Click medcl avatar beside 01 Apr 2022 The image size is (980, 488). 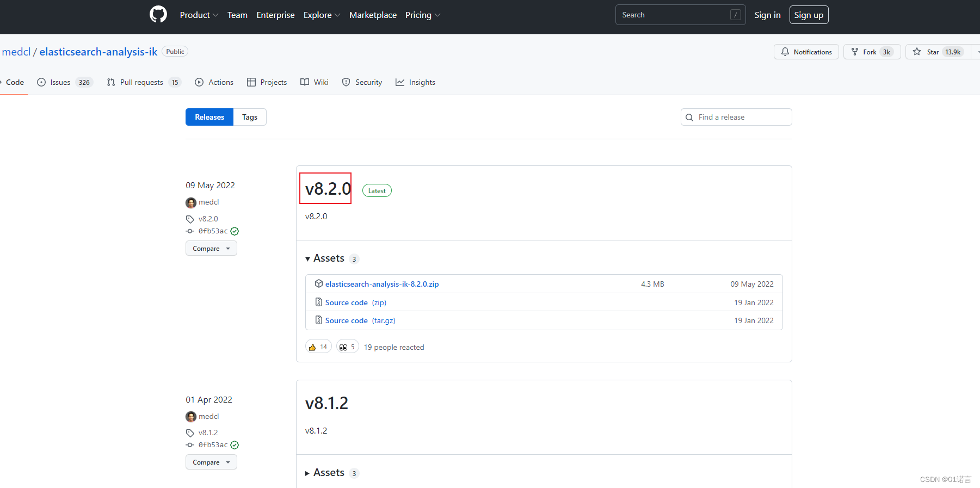tap(191, 417)
